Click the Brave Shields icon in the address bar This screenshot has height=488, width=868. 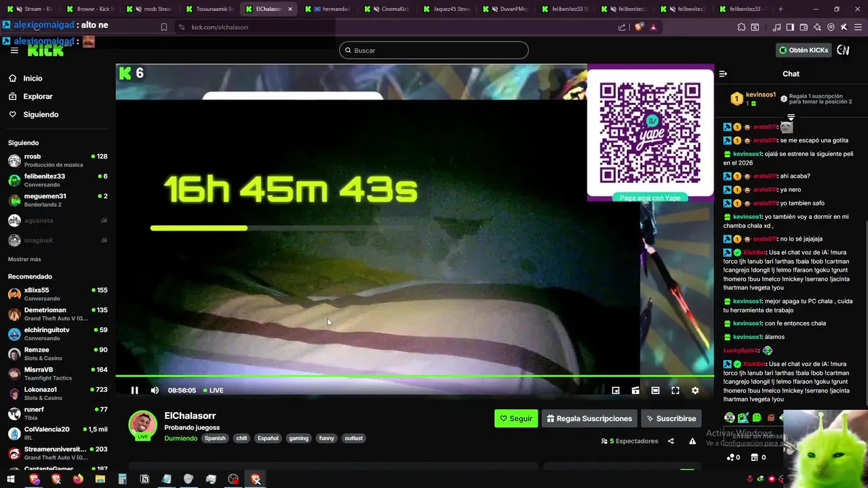(638, 27)
